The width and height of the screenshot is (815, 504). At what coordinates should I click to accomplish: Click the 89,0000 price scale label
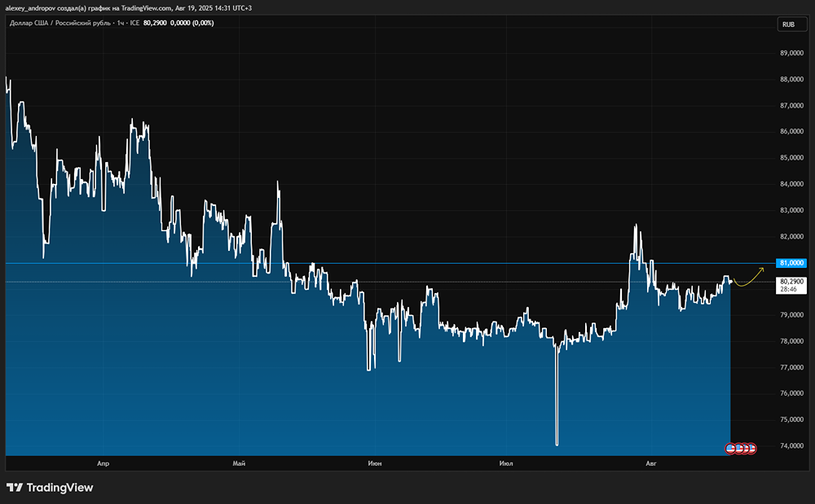(792, 53)
